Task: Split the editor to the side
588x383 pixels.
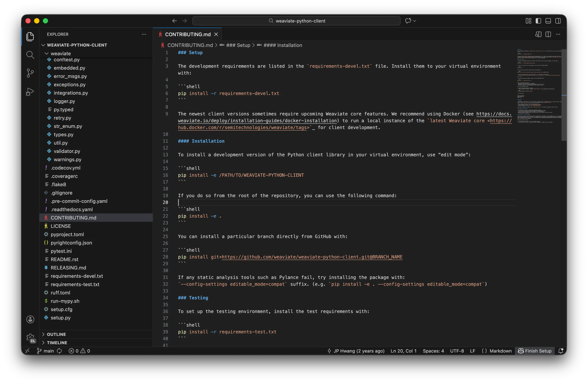Action: (x=548, y=34)
